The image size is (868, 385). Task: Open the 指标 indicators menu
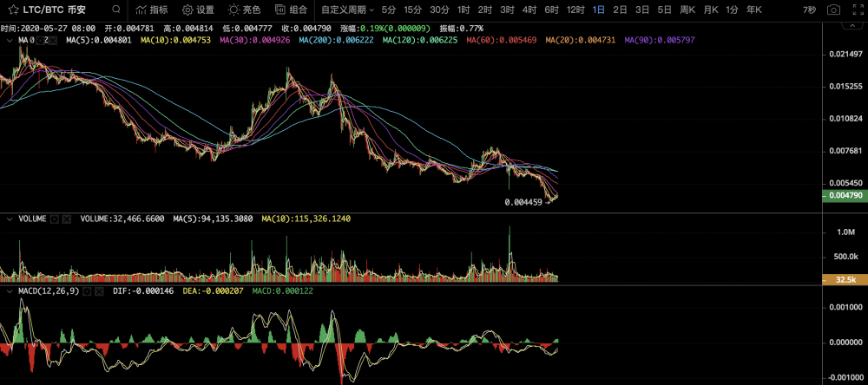tap(151, 10)
